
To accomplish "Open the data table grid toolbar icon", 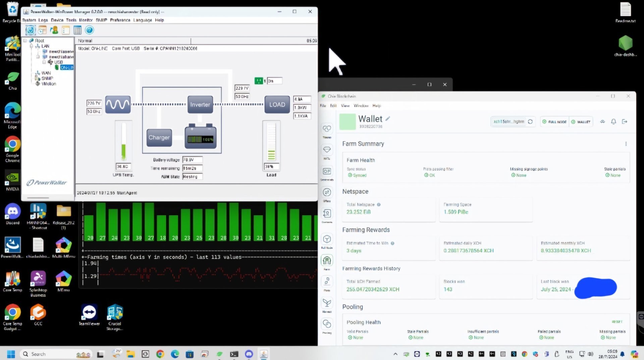I will [77, 30].
